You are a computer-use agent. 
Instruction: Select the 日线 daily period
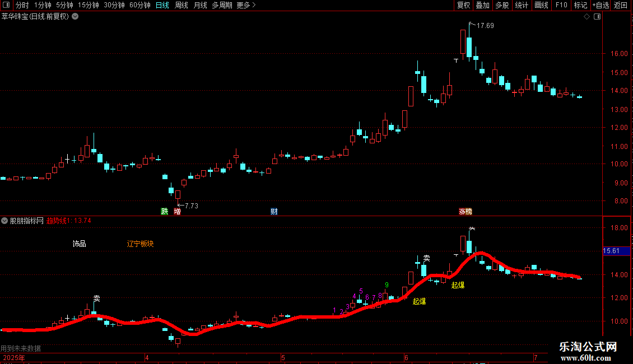pos(162,5)
